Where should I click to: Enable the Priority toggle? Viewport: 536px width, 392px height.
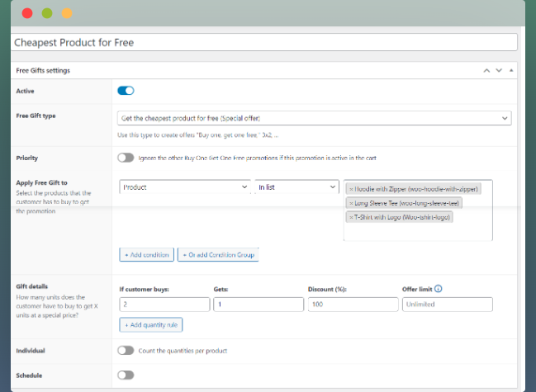126,158
